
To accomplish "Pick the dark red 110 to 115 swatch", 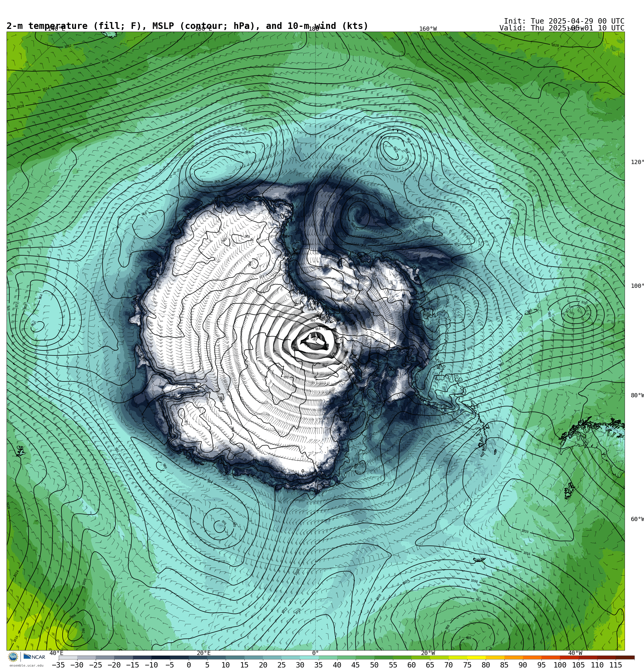I will [x=606, y=657].
